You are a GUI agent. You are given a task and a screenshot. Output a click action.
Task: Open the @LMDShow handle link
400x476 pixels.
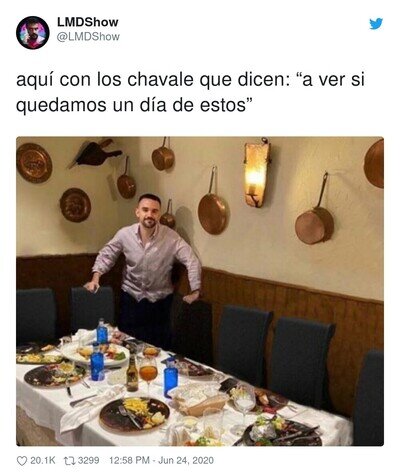pyautogui.click(x=88, y=37)
